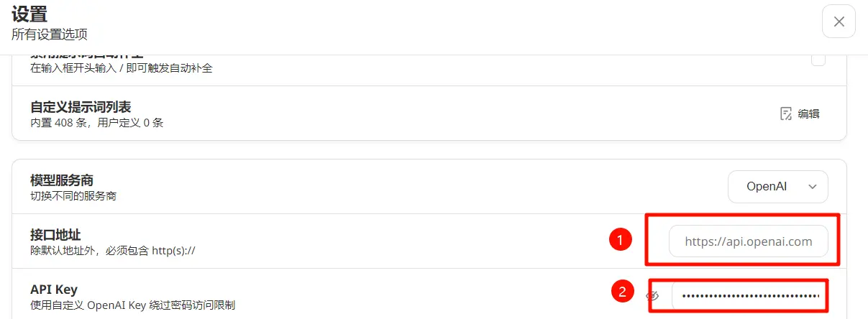Click the red circle marker numbered 1

(620, 239)
